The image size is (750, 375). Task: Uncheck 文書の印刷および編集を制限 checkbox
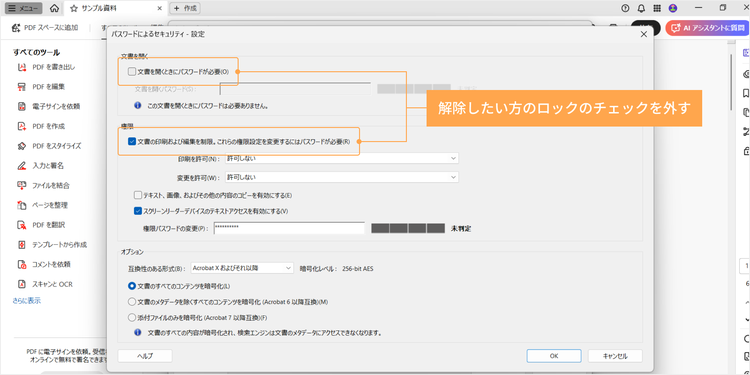[x=132, y=142]
